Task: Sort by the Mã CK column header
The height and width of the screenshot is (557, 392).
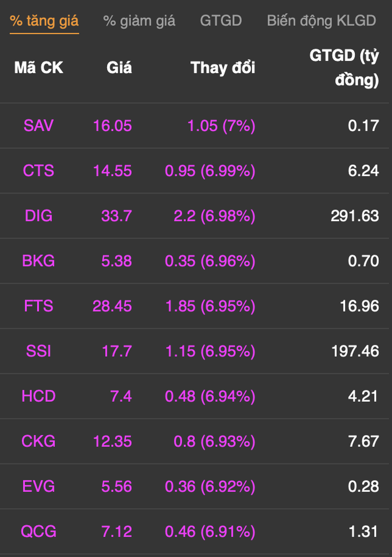Action: [39, 68]
